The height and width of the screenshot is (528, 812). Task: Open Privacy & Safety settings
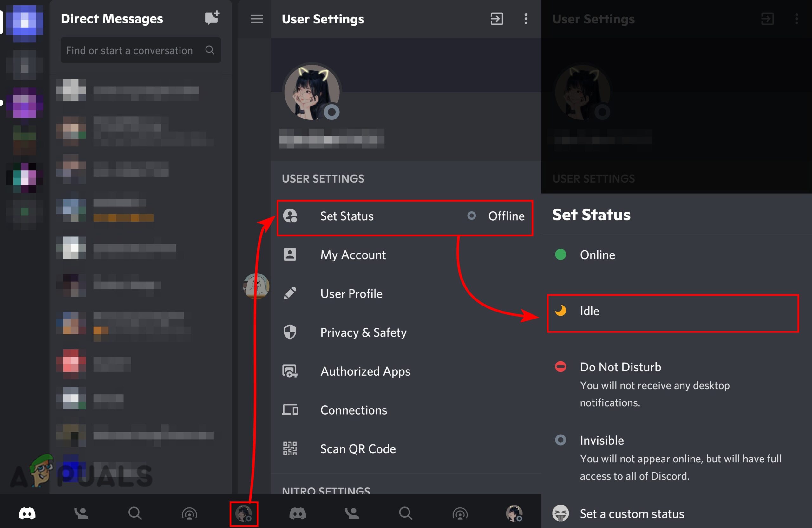363,332
